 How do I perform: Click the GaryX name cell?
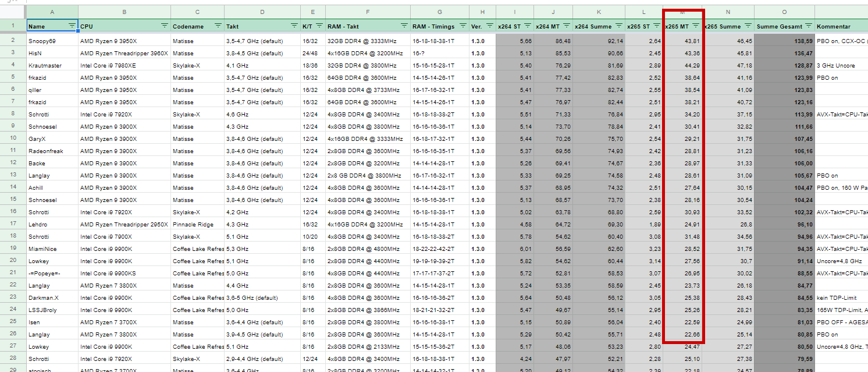(x=52, y=139)
